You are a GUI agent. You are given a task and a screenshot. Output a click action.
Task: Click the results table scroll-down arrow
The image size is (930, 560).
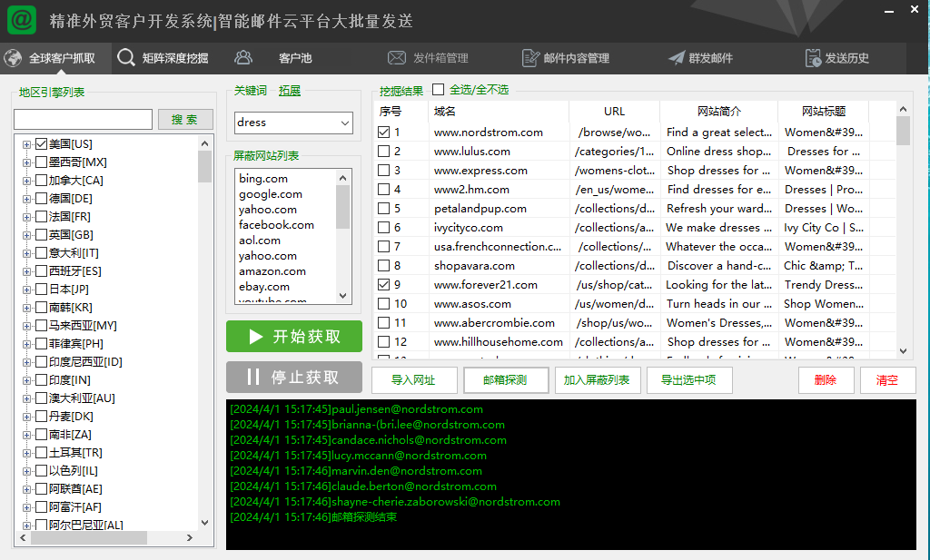click(903, 351)
